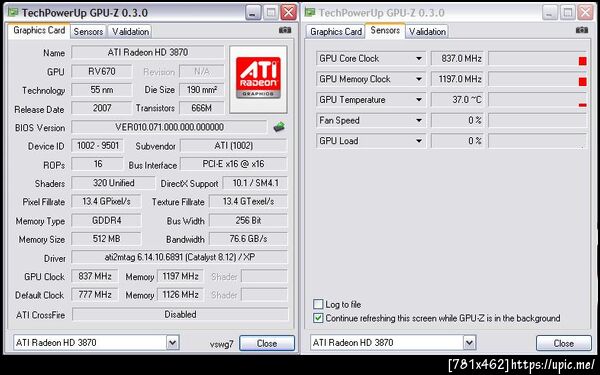Open Validation tab in left window
Image resolution: width=600 pixels, height=375 pixels.
[130, 31]
